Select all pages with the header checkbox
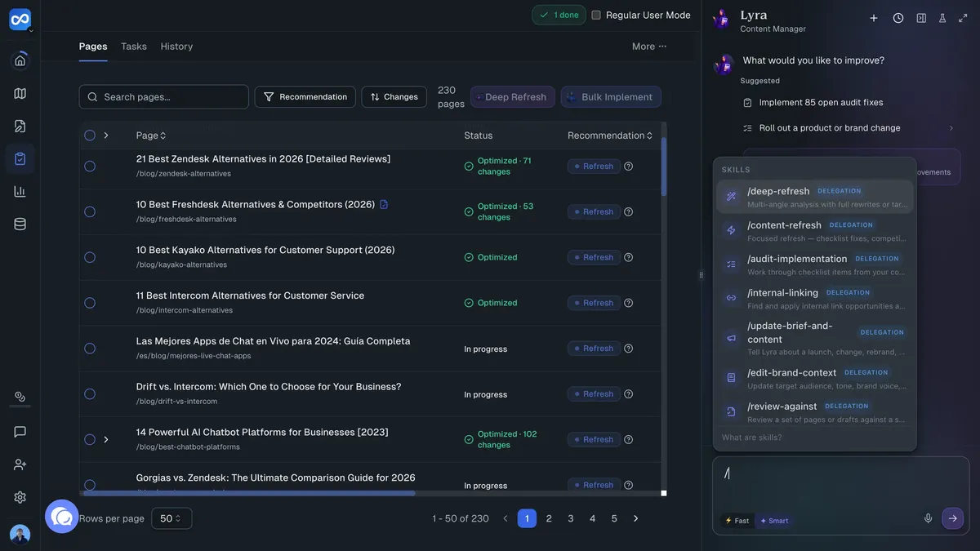The width and height of the screenshot is (980, 551). [x=90, y=136]
